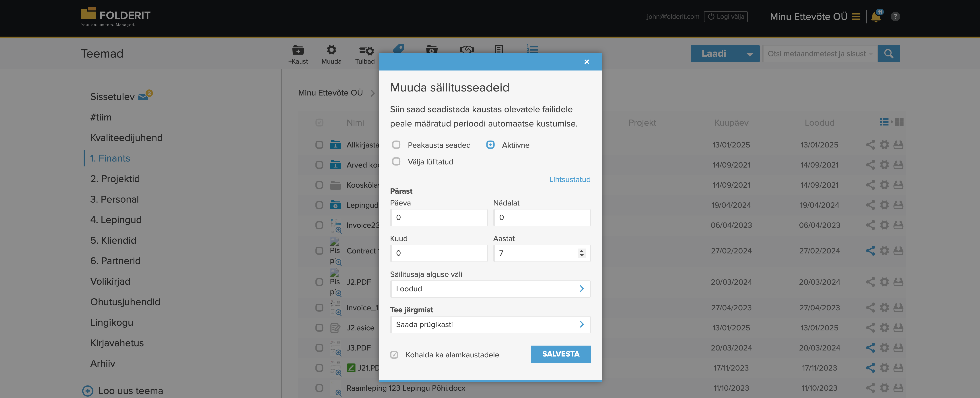
Task: Open the 1. Finants topic
Action: pyautogui.click(x=110, y=158)
